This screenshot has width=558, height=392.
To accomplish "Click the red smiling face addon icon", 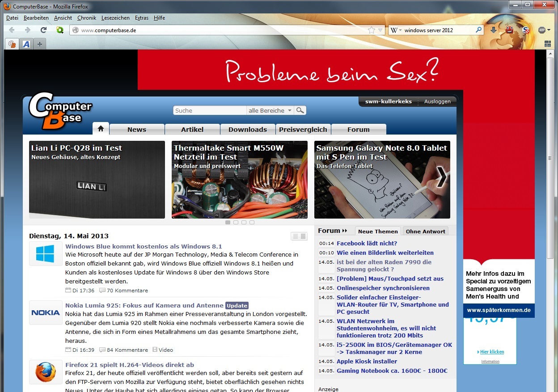I will click(x=509, y=30).
